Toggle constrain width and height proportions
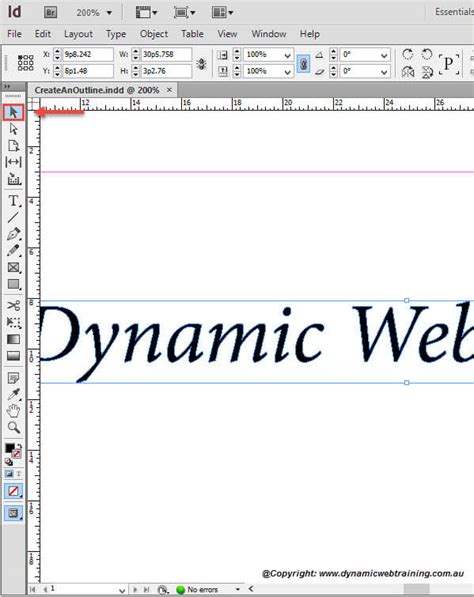 pyautogui.click(x=201, y=64)
